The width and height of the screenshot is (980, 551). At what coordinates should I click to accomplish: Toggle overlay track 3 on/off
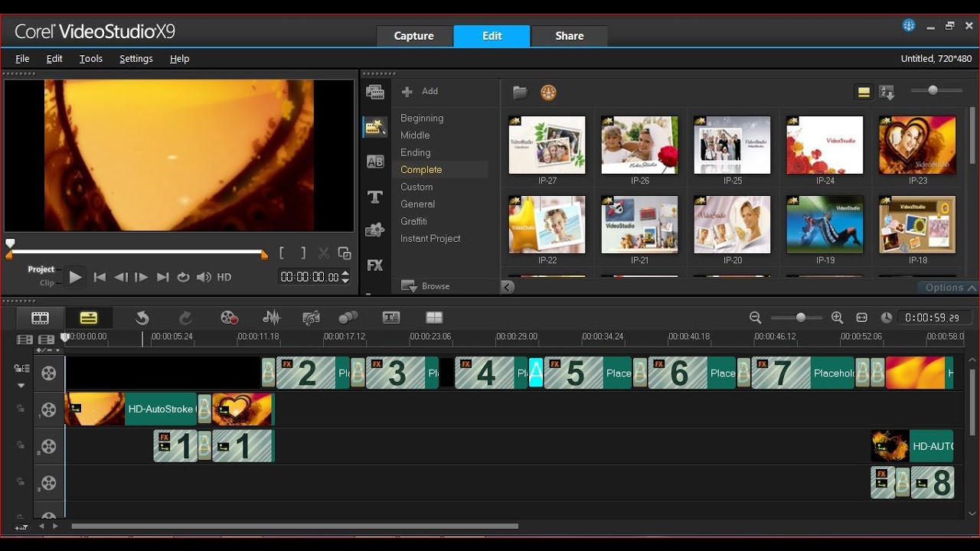coord(48,483)
